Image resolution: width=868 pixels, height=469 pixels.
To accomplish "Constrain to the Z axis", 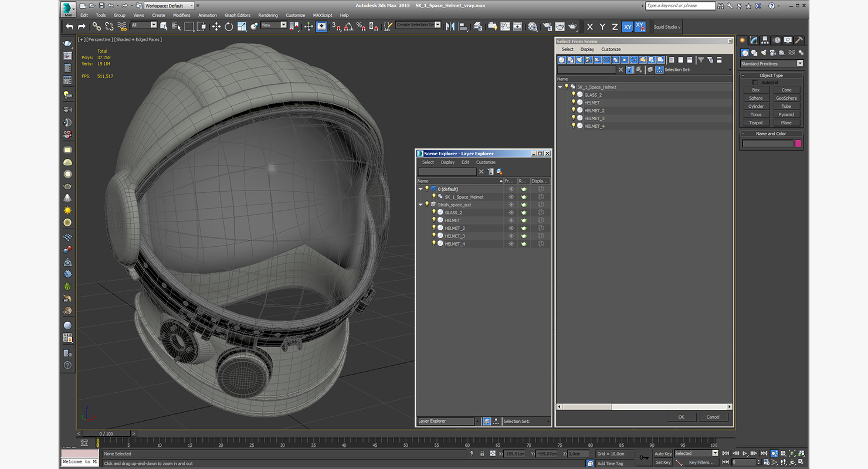I will (x=615, y=27).
